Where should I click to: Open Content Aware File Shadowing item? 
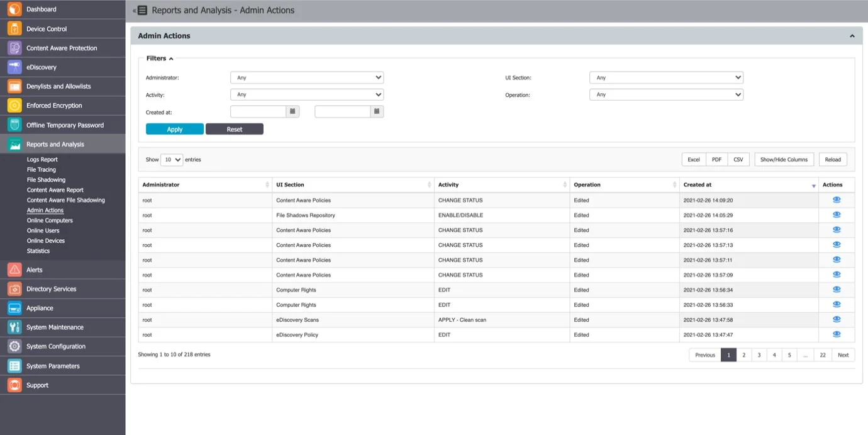[66, 200]
